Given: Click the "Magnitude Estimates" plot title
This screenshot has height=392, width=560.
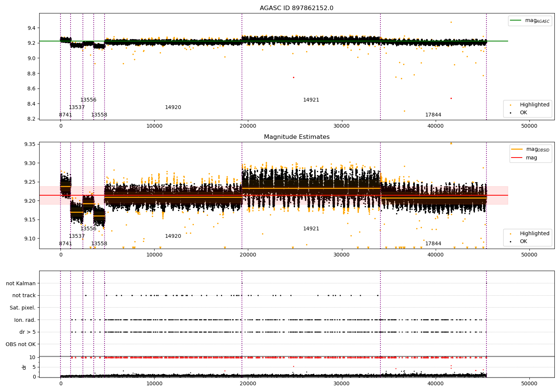Looking at the screenshot, I should [x=296, y=137].
